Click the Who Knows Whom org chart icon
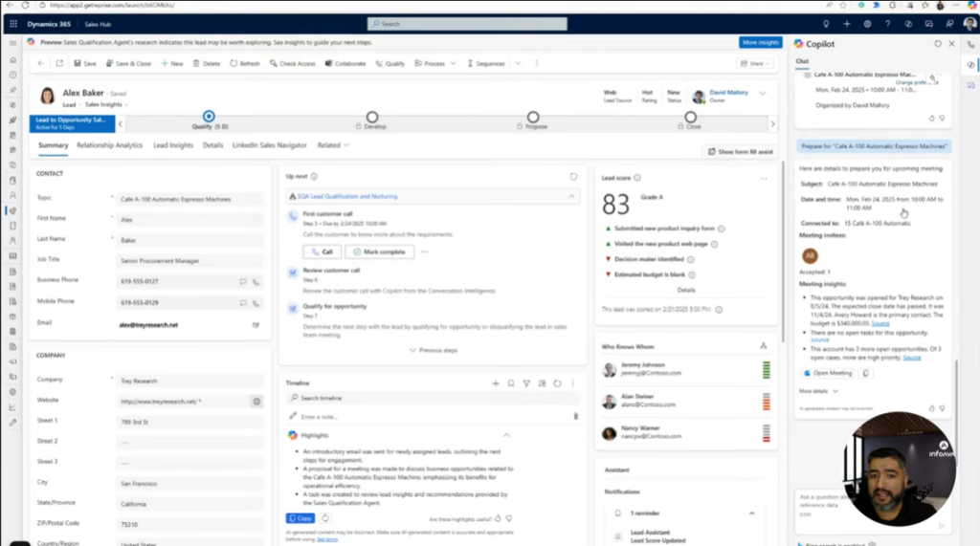 (763, 345)
